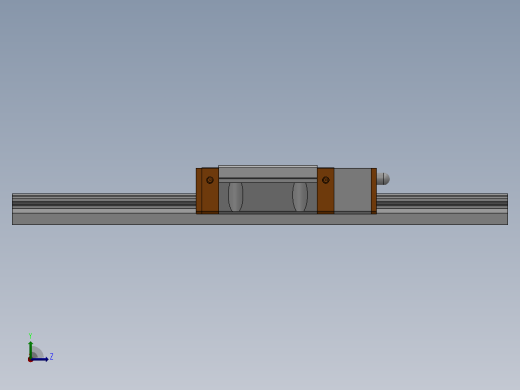Select the left oval recess on carriage
The height and width of the screenshot is (390, 520).
point(235,197)
